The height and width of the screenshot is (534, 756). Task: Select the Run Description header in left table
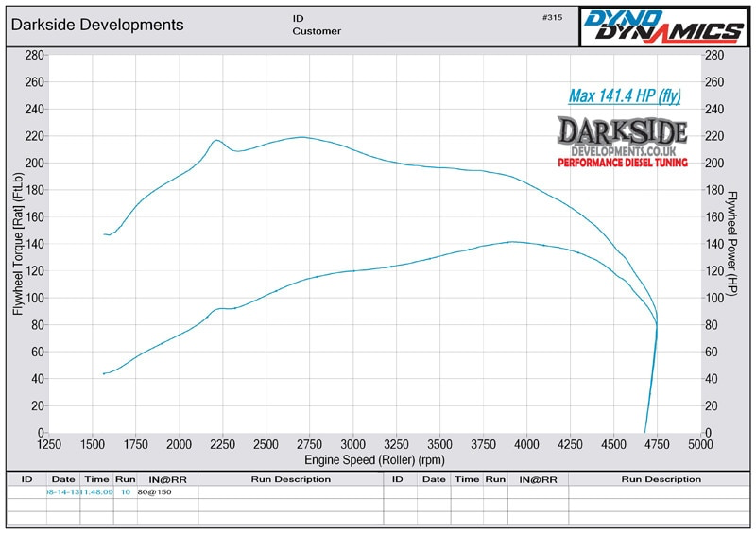[291, 479]
